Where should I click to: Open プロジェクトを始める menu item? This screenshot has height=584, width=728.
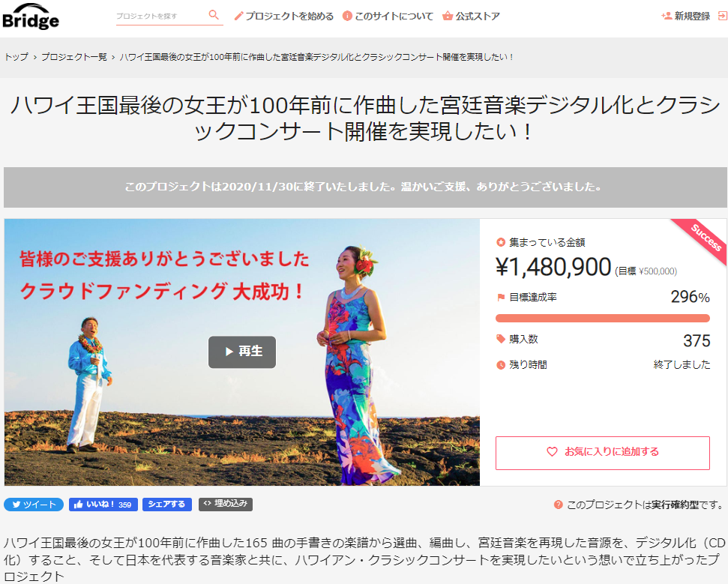coord(283,16)
